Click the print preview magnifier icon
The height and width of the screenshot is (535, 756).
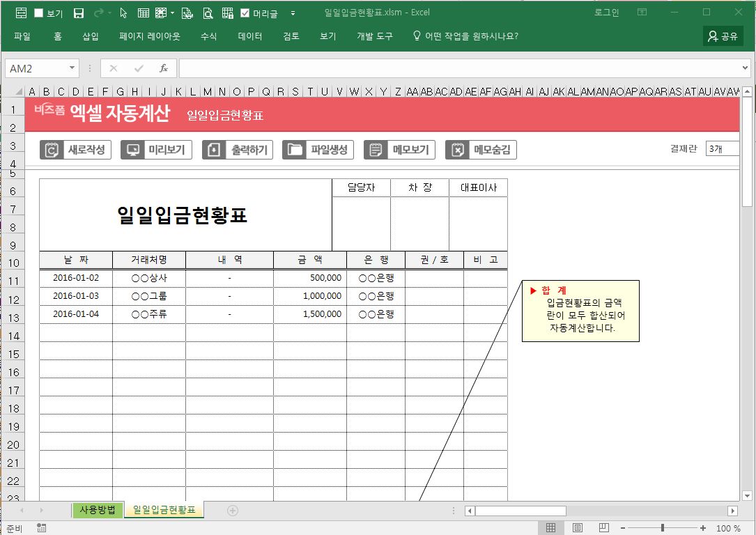click(x=208, y=13)
